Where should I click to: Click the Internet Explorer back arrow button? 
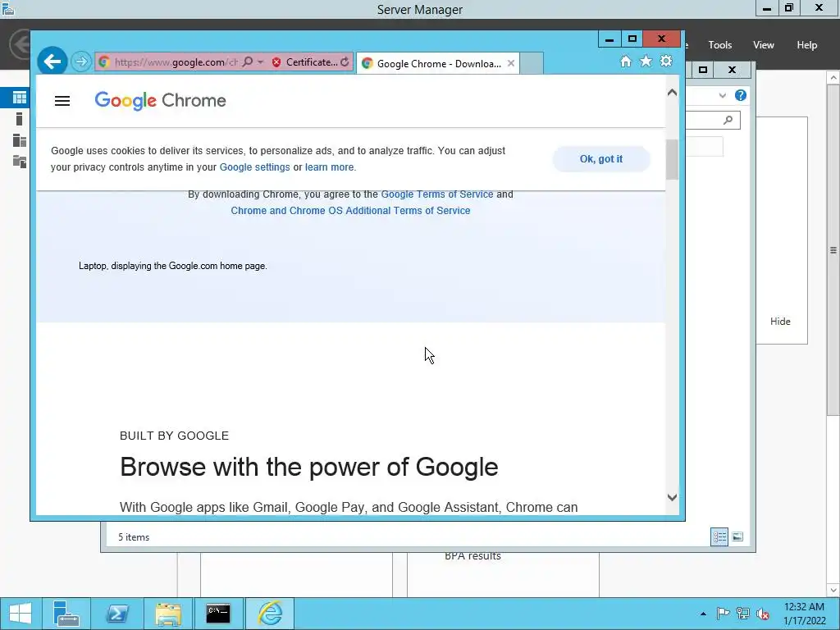click(52, 62)
